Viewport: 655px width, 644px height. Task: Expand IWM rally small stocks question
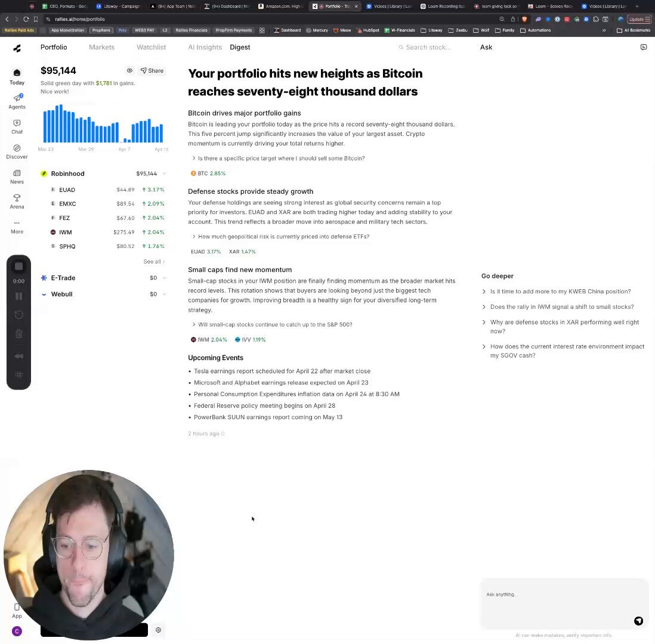[x=558, y=307]
